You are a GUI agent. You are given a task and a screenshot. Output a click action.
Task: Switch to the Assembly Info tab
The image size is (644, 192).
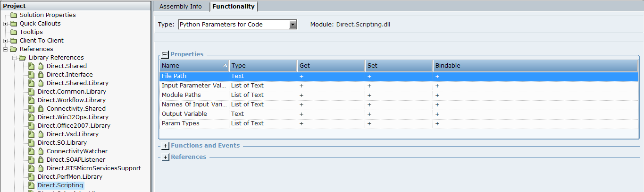tap(180, 6)
